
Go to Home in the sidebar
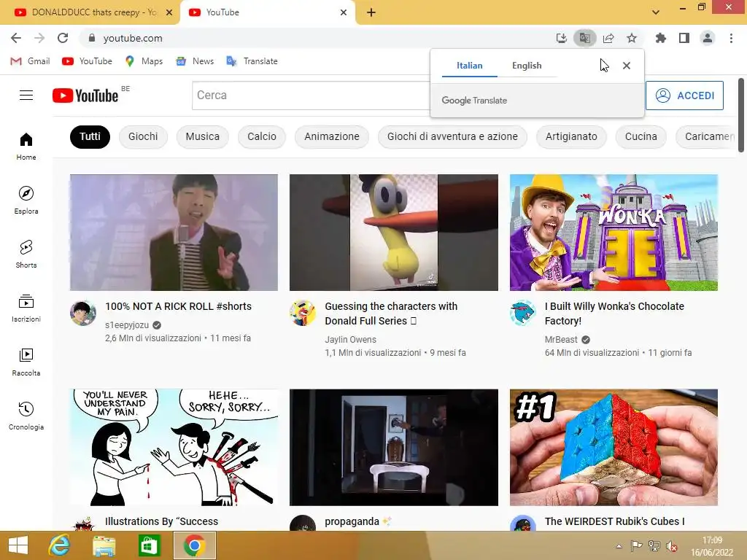(26, 146)
